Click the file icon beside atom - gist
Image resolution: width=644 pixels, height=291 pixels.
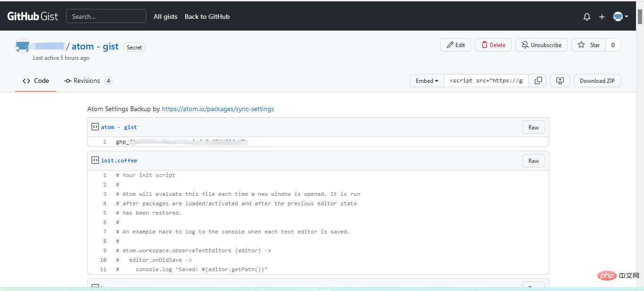point(95,127)
